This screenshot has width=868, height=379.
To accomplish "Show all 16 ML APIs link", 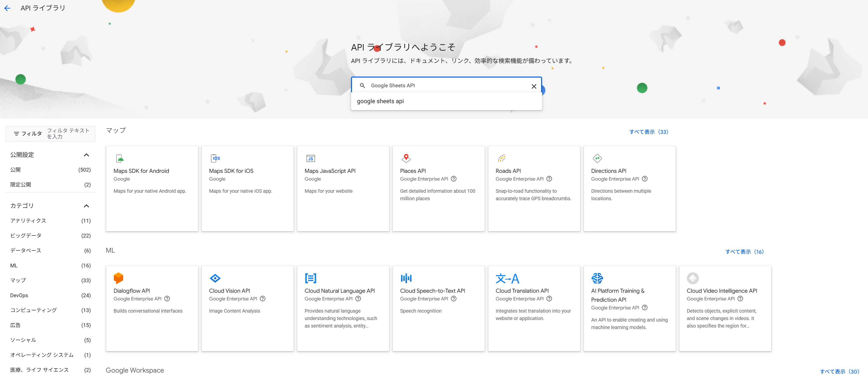I will tap(744, 252).
